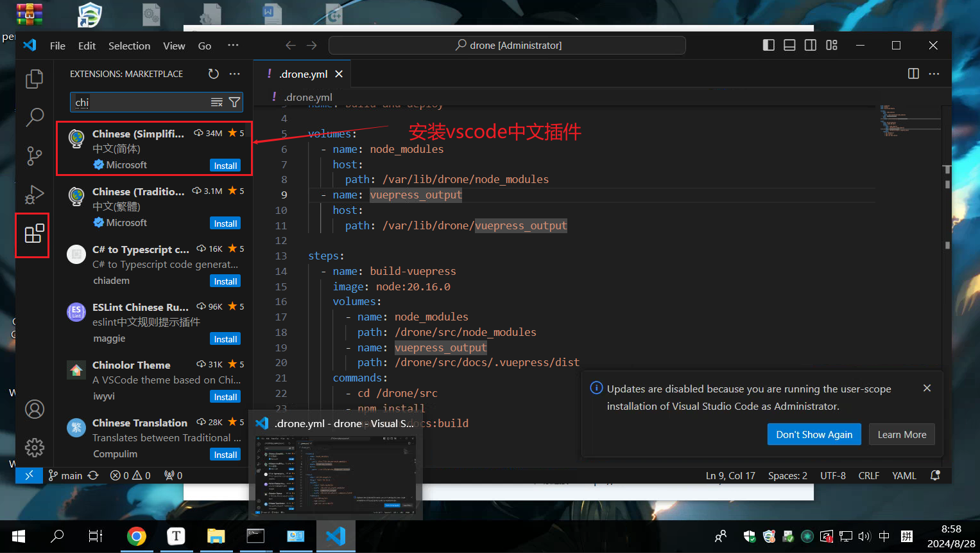This screenshot has width=980, height=553.
Task: Open the Selection menu
Action: (129, 46)
